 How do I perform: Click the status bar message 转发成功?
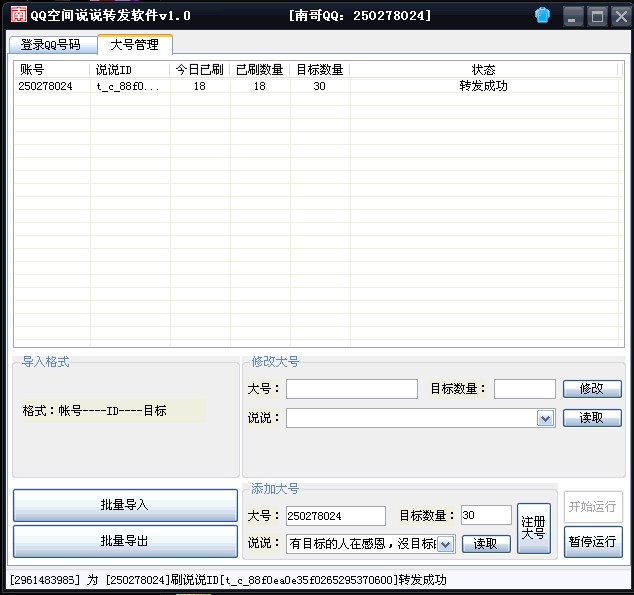pos(423,580)
